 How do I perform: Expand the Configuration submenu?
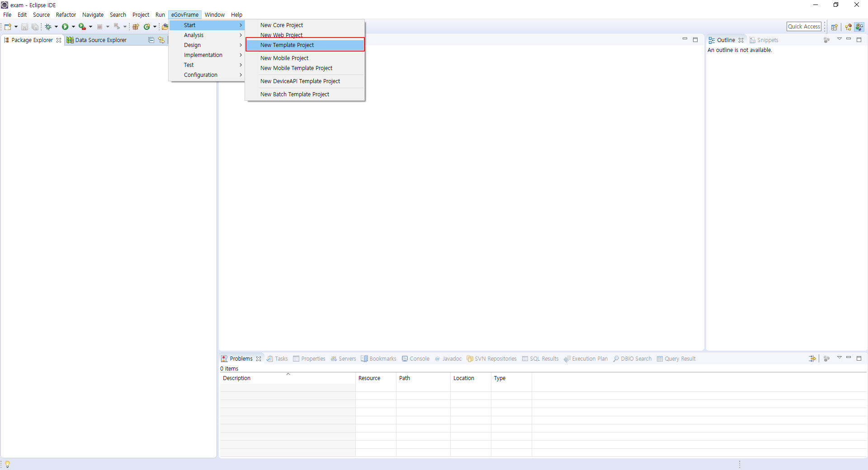[207, 75]
